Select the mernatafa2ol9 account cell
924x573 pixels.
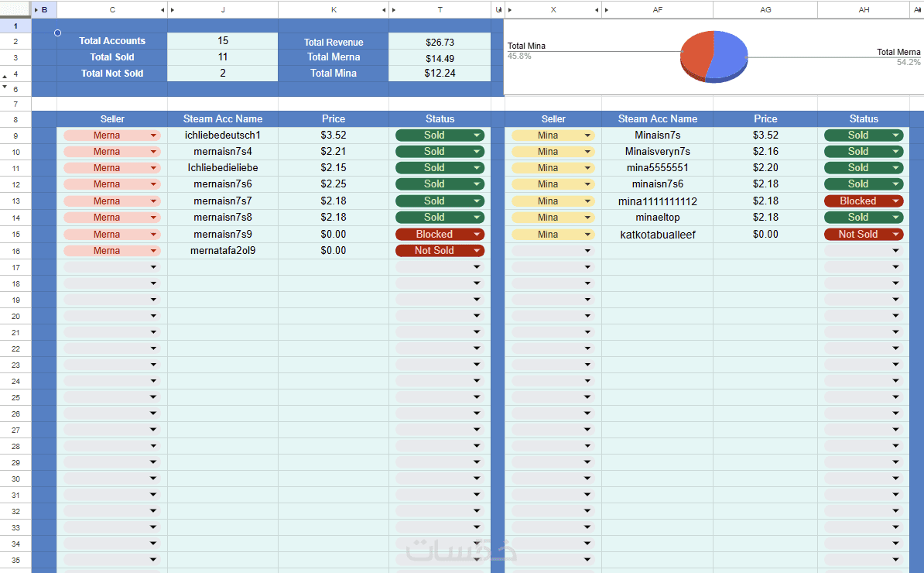223,251
